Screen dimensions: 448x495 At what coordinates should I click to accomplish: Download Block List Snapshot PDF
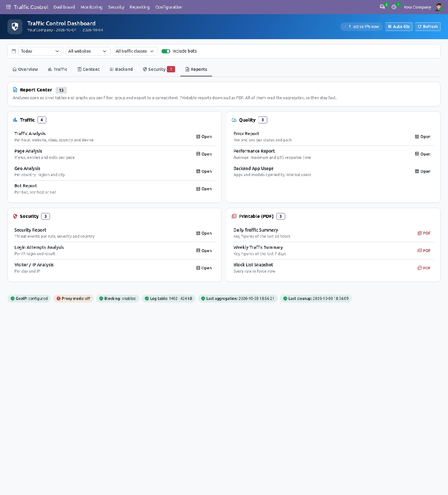pyautogui.click(x=424, y=268)
